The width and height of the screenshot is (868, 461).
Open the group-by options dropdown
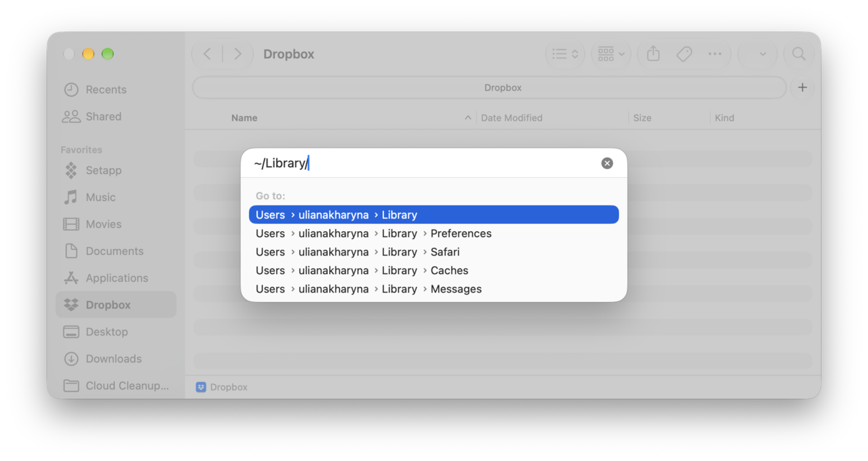[x=611, y=54]
